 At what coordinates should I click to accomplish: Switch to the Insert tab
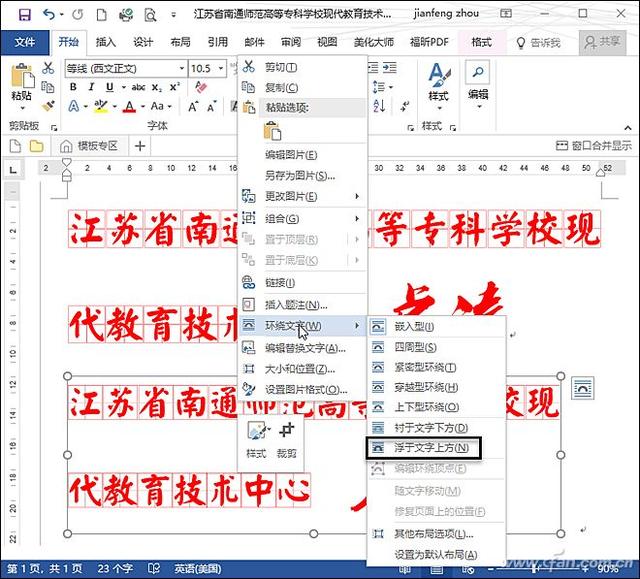[106, 42]
